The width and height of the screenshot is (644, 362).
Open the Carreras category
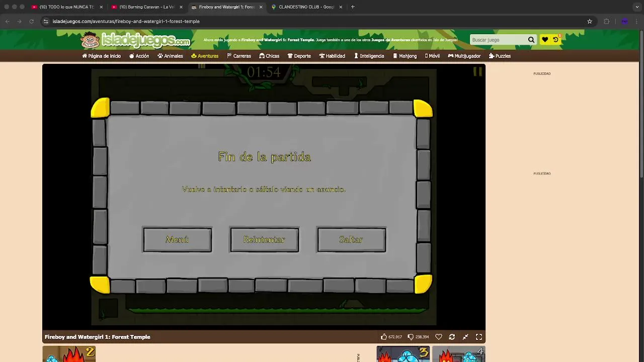239,56
